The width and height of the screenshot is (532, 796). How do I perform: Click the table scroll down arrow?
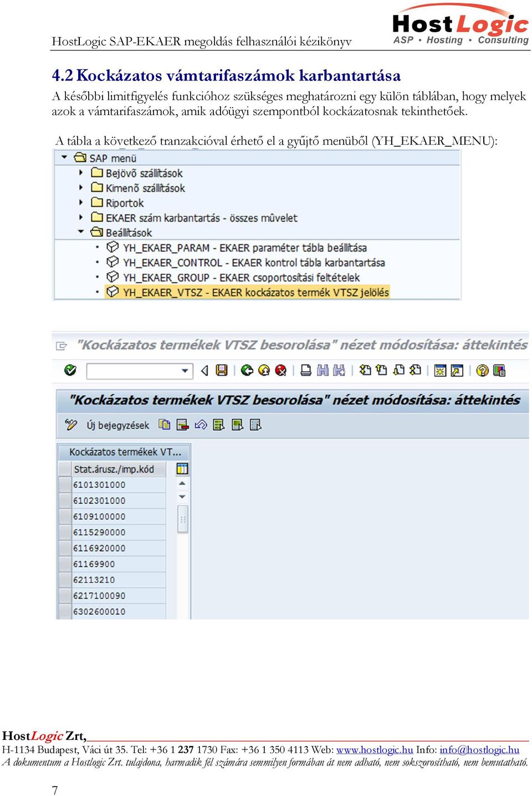tap(182, 497)
